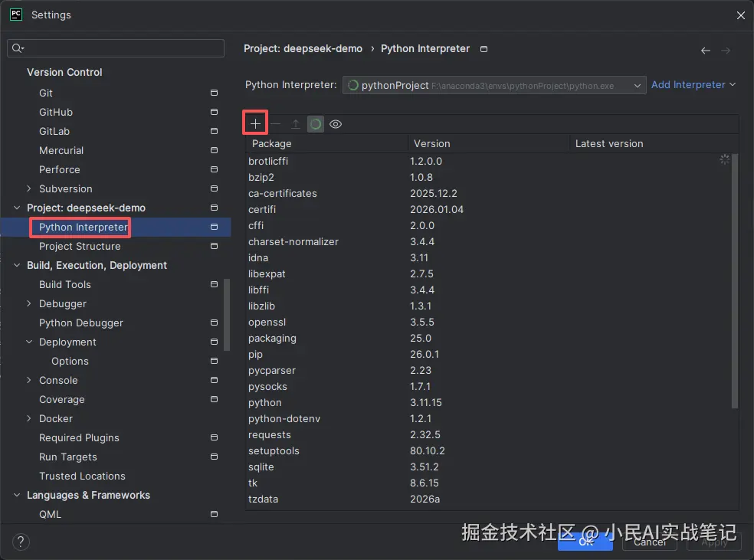Click the package list vertical scrollbar
Viewport: 754px width, 560px height.
click(734, 281)
